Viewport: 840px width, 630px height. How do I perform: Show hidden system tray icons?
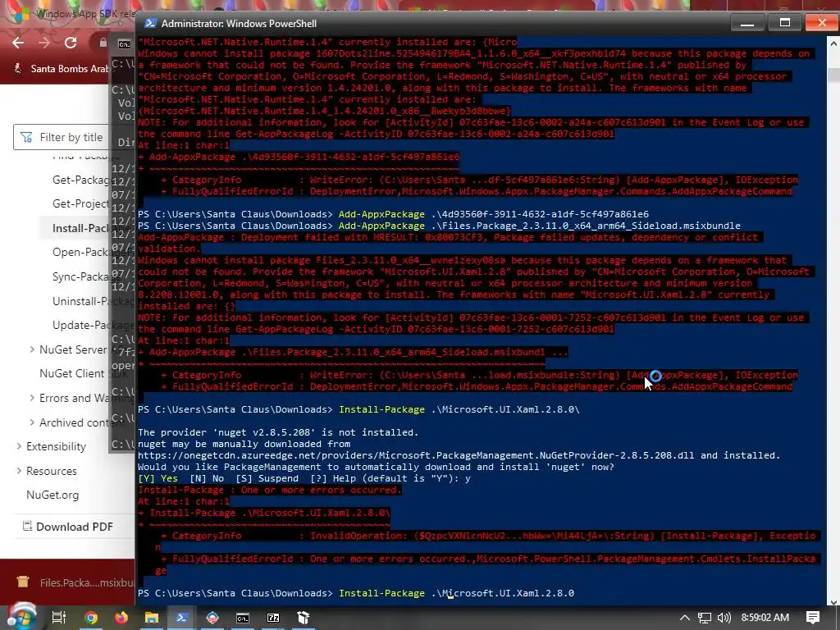coord(684,618)
